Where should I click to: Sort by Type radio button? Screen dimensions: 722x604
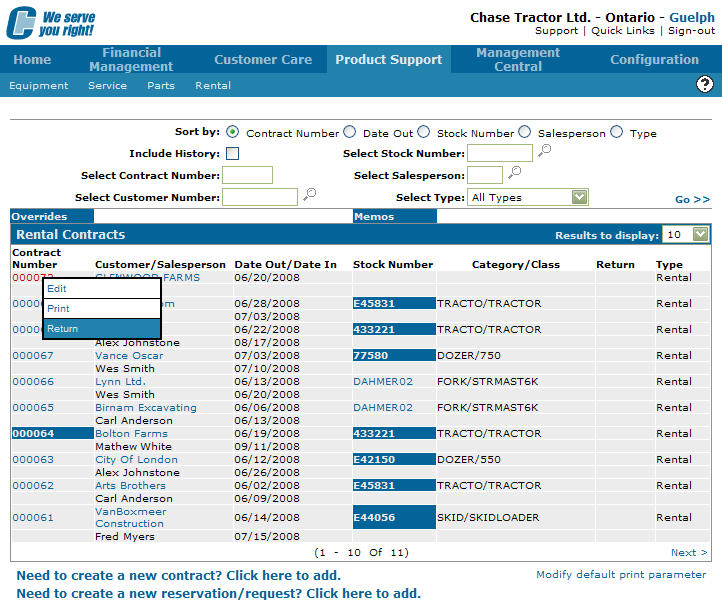pyautogui.click(x=617, y=132)
